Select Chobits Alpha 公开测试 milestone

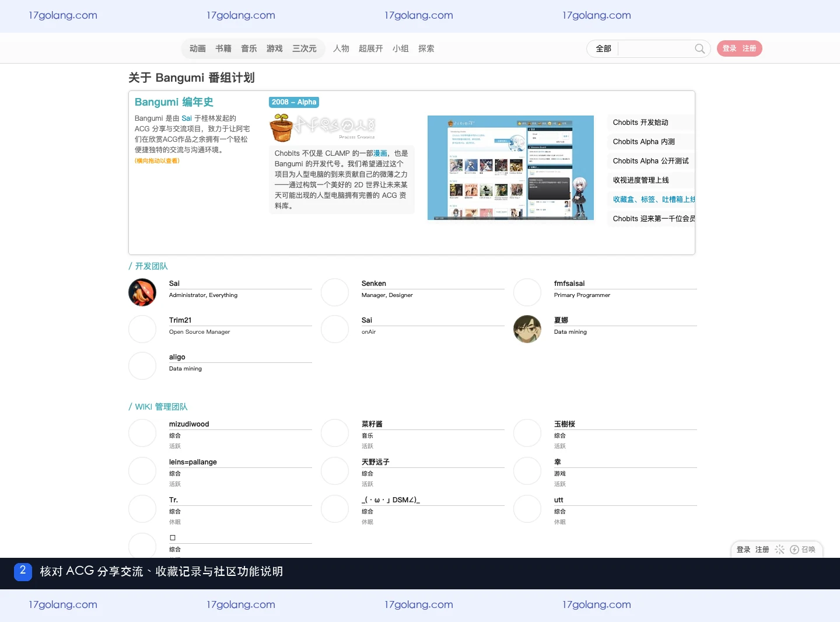pos(650,160)
